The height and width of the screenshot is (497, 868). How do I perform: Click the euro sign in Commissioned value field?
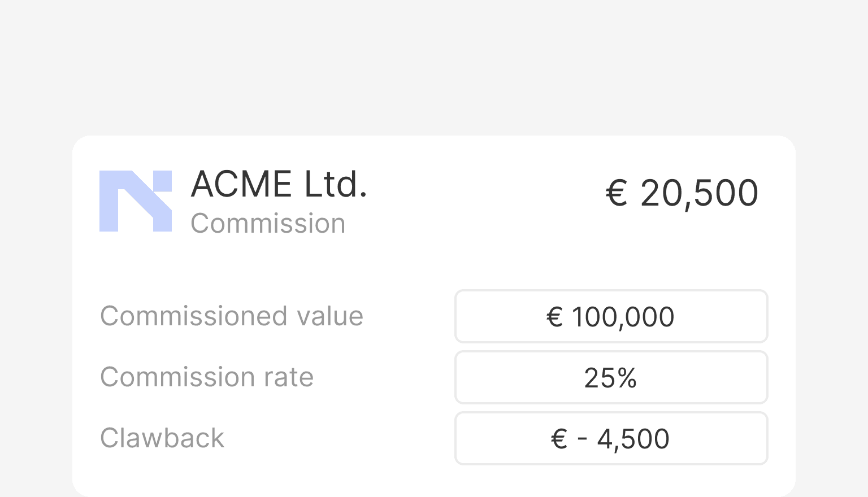tap(555, 317)
